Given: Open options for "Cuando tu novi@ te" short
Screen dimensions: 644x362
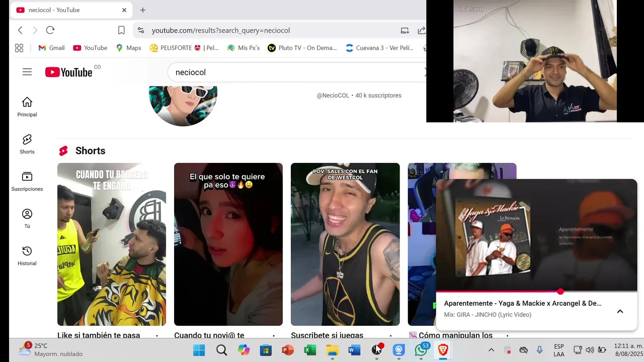Looking at the screenshot, I should click(x=274, y=335).
